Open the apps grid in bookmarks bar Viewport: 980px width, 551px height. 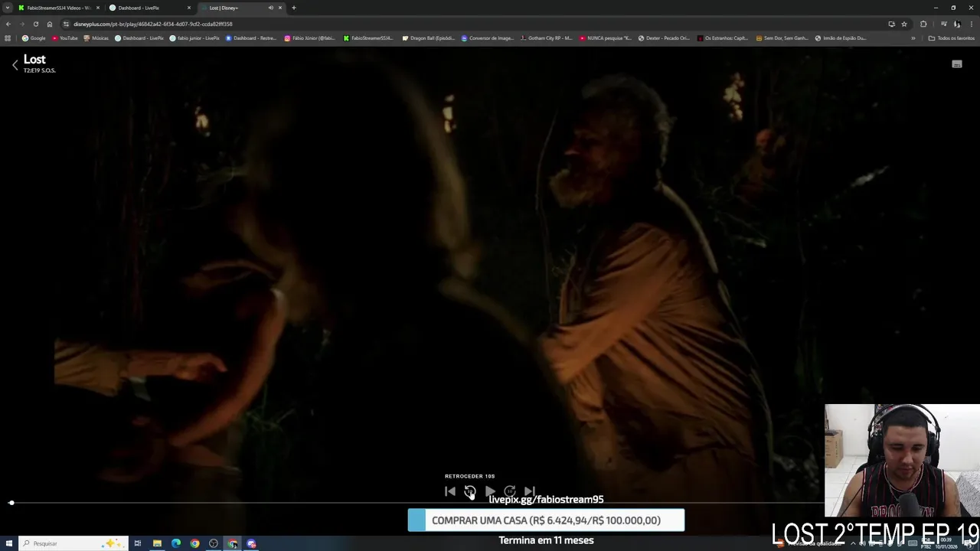pos(8,38)
